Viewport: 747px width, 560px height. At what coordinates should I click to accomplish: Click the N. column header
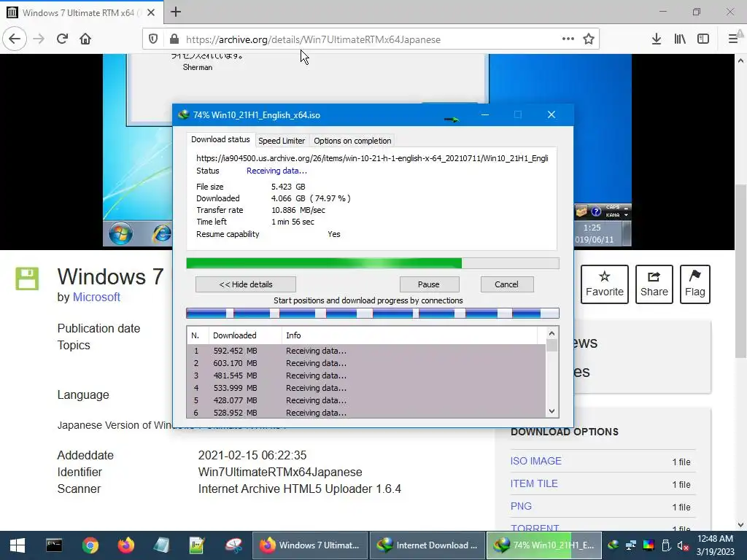tap(198, 335)
